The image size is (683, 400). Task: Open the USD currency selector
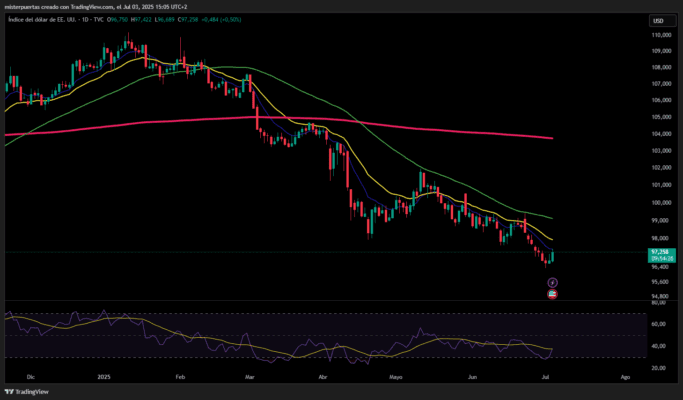(x=658, y=20)
